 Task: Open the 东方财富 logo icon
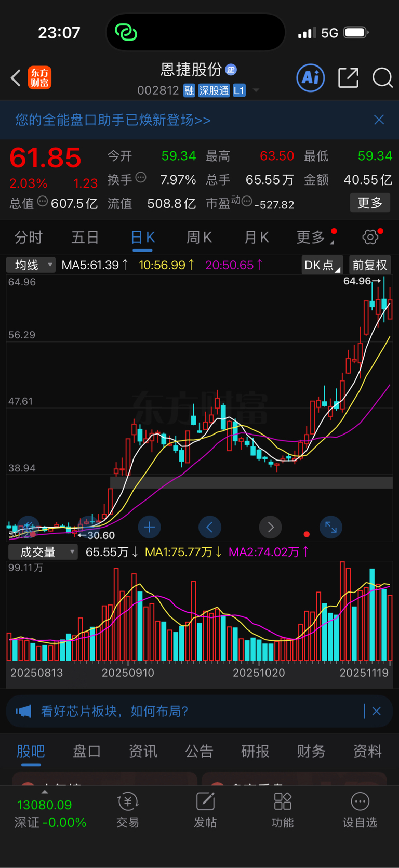tap(39, 78)
